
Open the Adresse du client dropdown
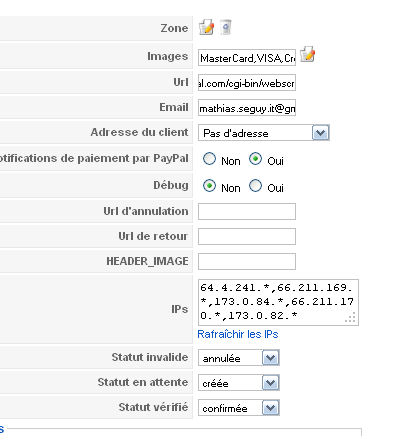pyautogui.click(x=264, y=133)
